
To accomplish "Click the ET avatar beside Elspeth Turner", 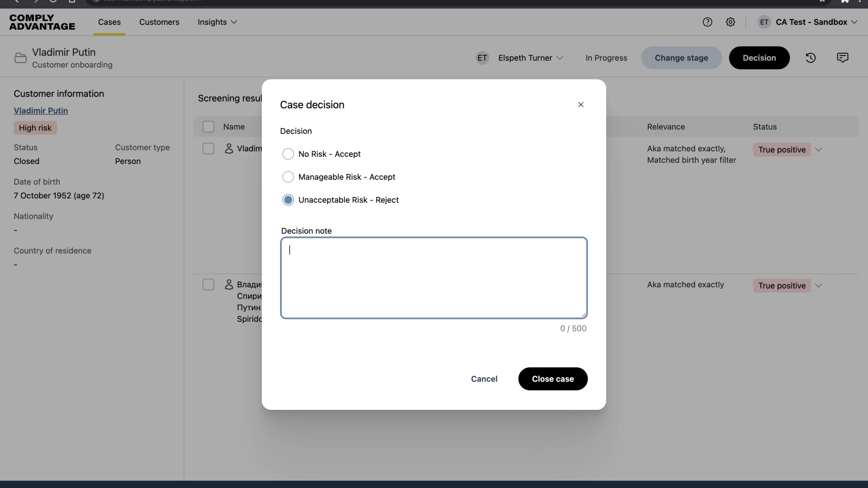I will point(482,58).
